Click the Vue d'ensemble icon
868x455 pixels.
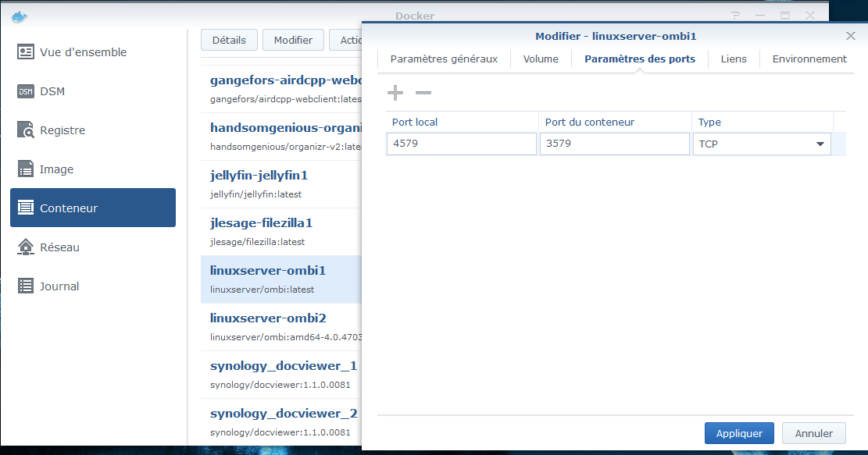coord(26,52)
